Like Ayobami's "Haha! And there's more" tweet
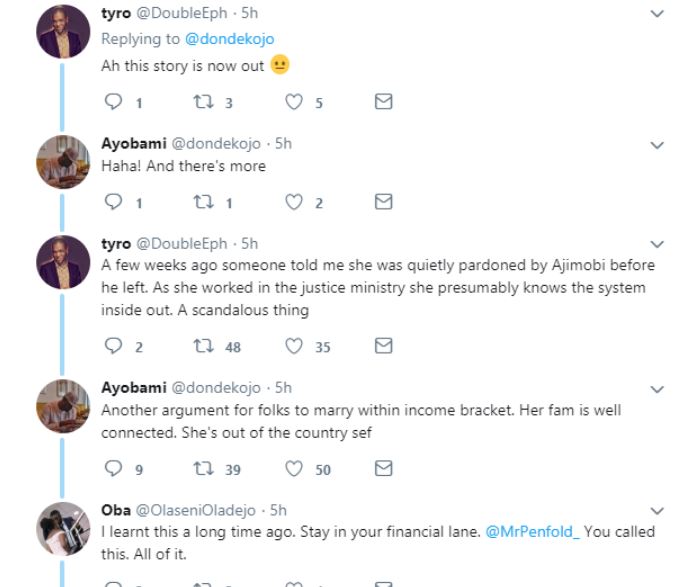 coord(294,203)
